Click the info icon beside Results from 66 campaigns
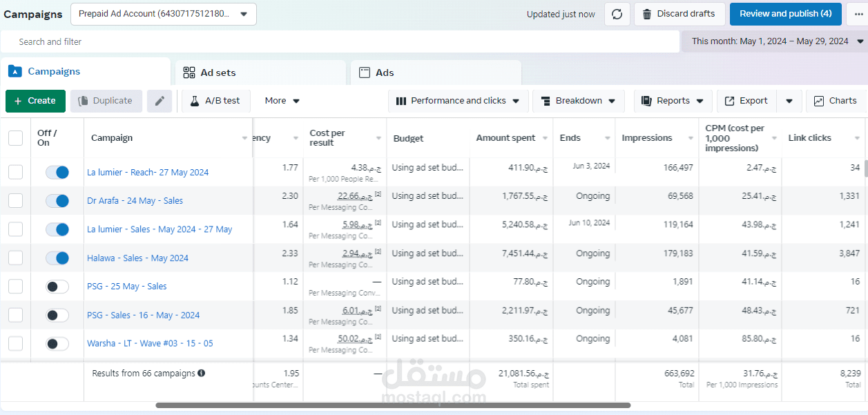The height and width of the screenshot is (415, 868). (202, 373)
